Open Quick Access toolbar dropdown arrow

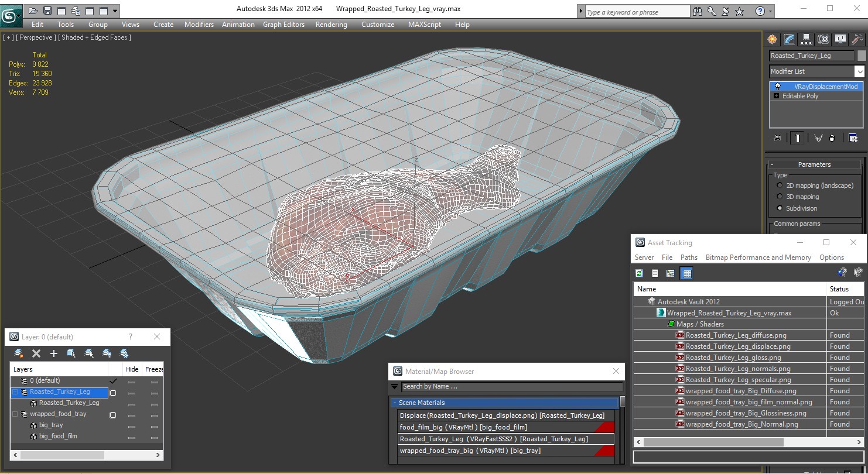(115, 11)
